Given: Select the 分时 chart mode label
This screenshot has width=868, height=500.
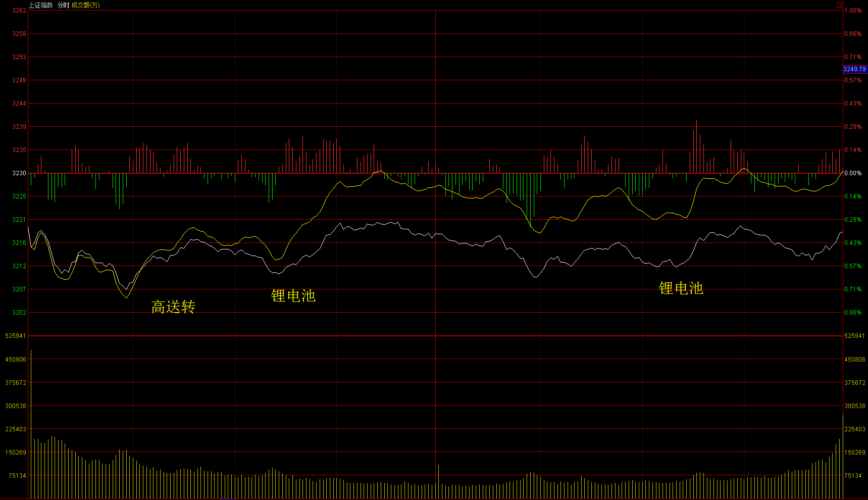Looking at the screenshot, I should tap(63, 5).
